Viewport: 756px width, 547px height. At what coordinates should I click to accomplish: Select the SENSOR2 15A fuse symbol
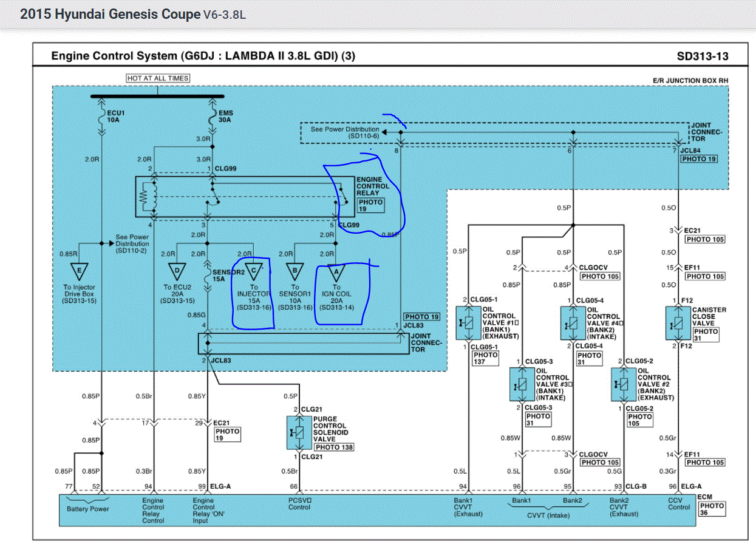pos(208,277)
